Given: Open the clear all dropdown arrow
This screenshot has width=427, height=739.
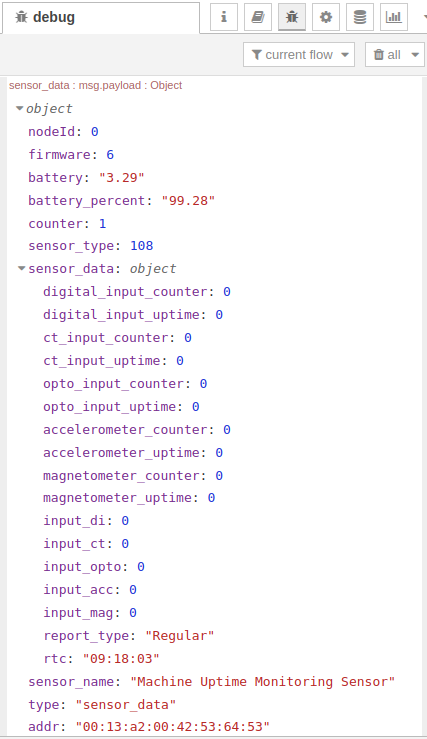Looking at the screenshot, I should pyautogui.click(x=415, y=55).
